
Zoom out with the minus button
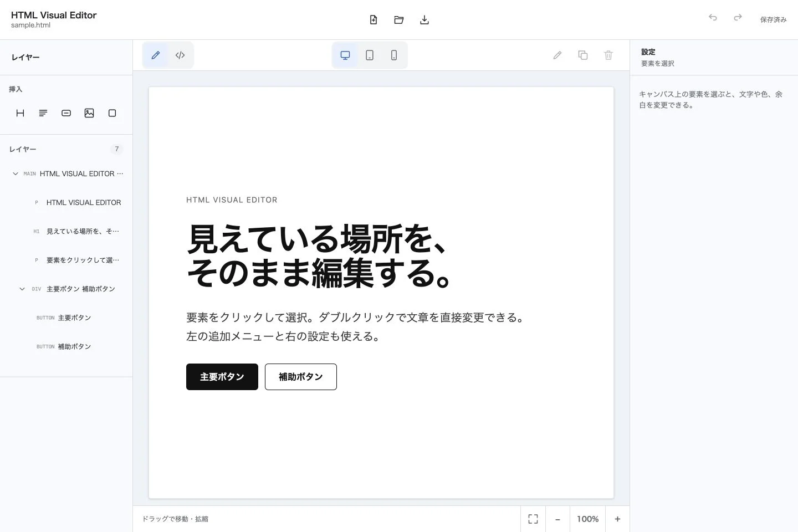[x=558, y=519]
